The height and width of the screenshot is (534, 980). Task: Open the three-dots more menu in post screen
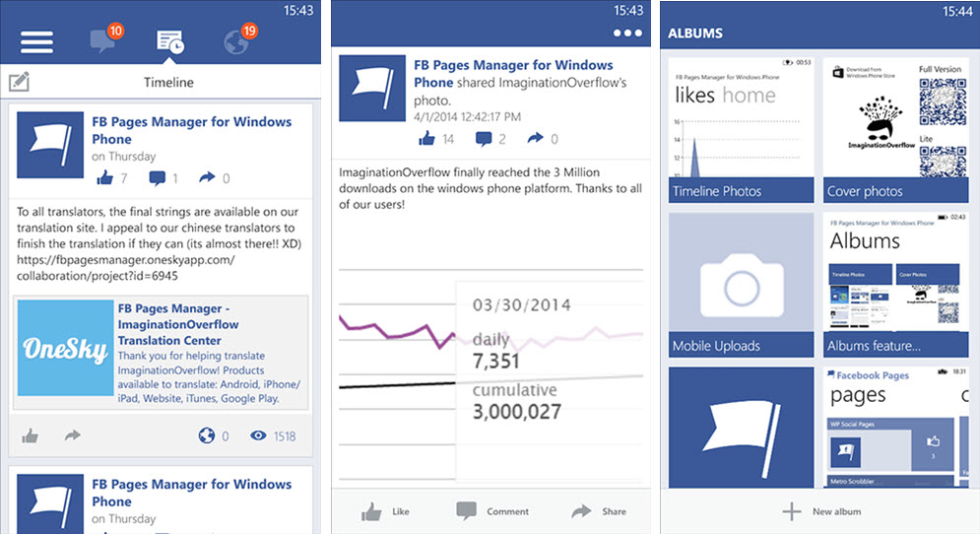pos(627,33)
